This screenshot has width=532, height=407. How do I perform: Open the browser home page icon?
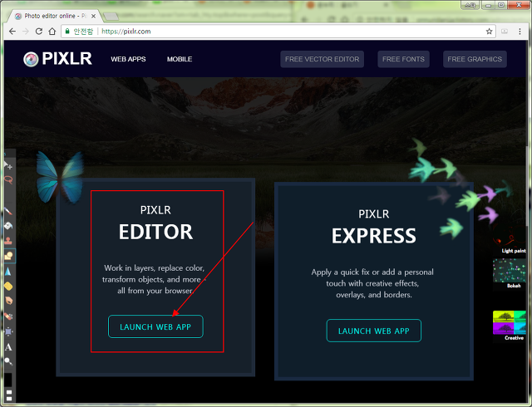(52, 32)
